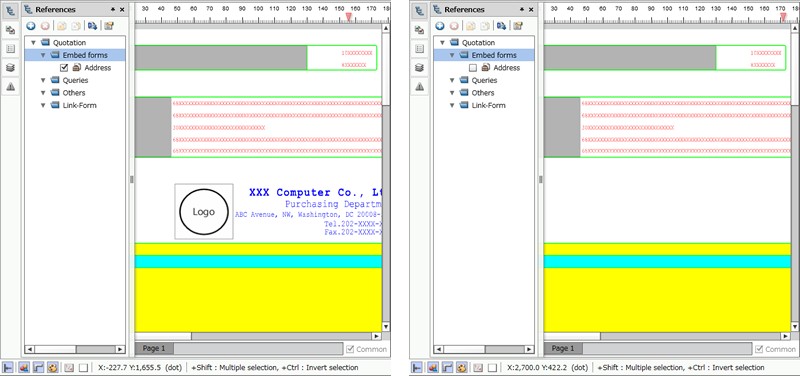Screen dimensions: 800x376
Task: Click the blue add reference button, left window
Action: pyautogui.click(x=31, y=26)
